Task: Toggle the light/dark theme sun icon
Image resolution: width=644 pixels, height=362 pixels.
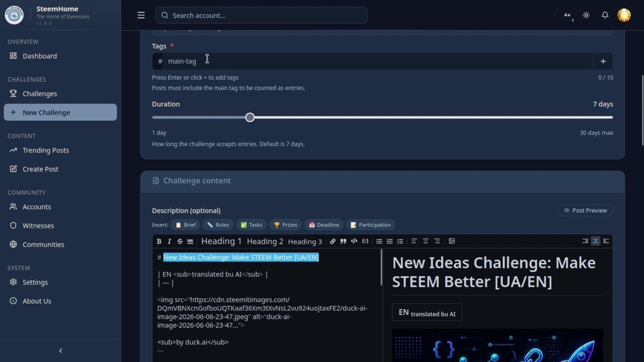Action: 586,15
